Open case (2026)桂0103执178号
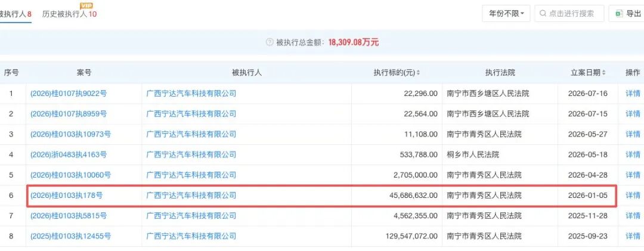 point(66,196)
